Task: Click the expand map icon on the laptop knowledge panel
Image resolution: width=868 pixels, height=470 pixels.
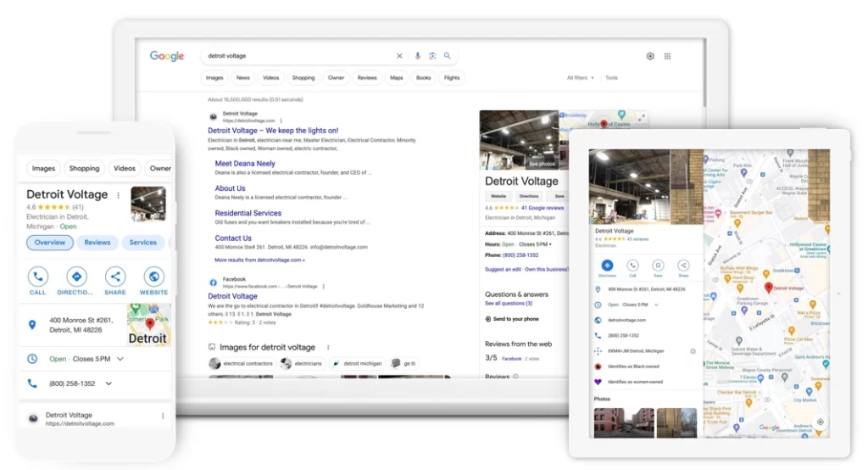Action: (x=641, y=118)
